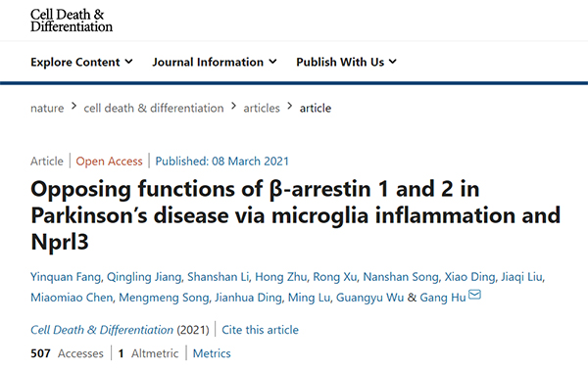Expand the Explore Content dropdown

pyautogui.click(x=81, y=62)
